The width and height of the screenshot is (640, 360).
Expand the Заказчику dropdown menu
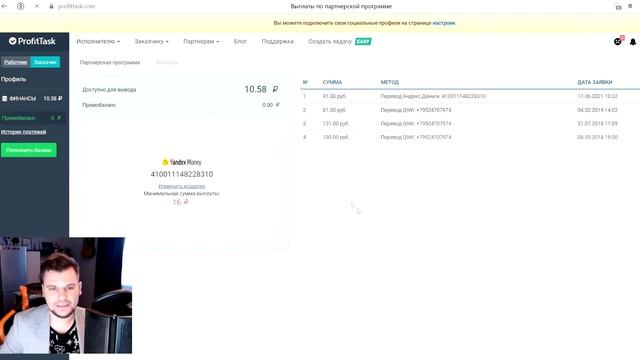click(151, 41)
